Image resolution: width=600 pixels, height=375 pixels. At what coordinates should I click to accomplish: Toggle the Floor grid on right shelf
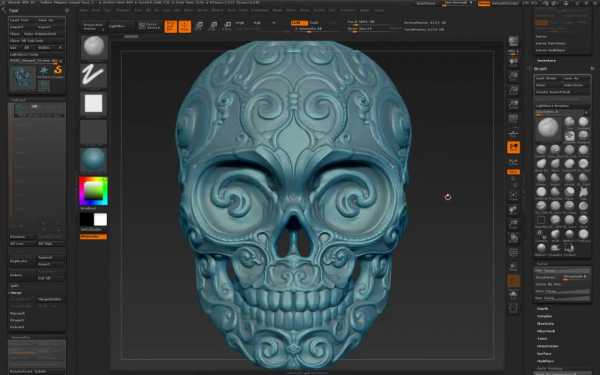pyautogui.click(x=513, y=132)
